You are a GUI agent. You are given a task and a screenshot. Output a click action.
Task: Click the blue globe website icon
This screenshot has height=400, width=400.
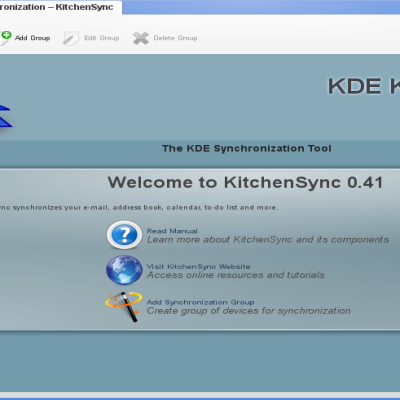tap(124, 270)
